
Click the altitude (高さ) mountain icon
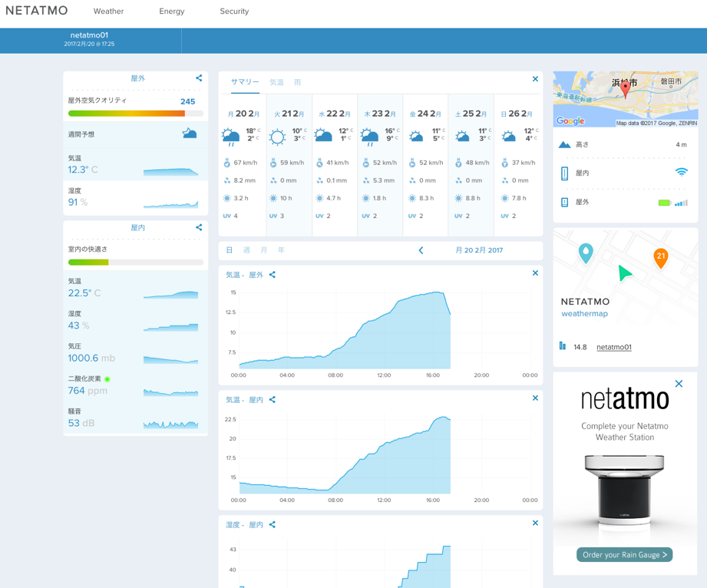click(x=564, y=145)
